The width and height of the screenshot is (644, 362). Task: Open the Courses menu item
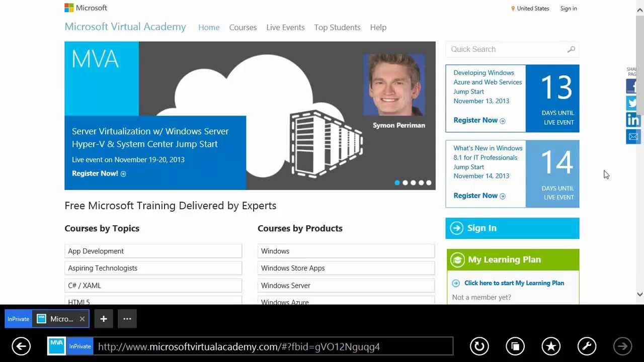click(x=243, y=28)
